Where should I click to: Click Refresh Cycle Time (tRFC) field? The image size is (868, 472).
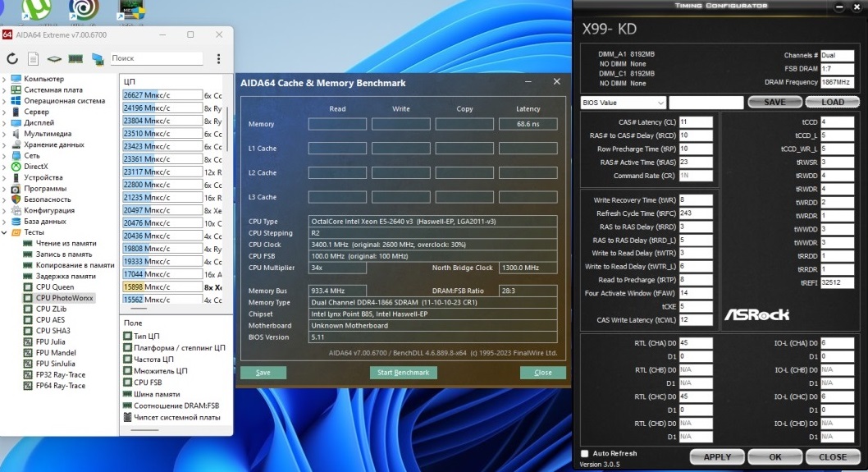click(x=695, y=213)
